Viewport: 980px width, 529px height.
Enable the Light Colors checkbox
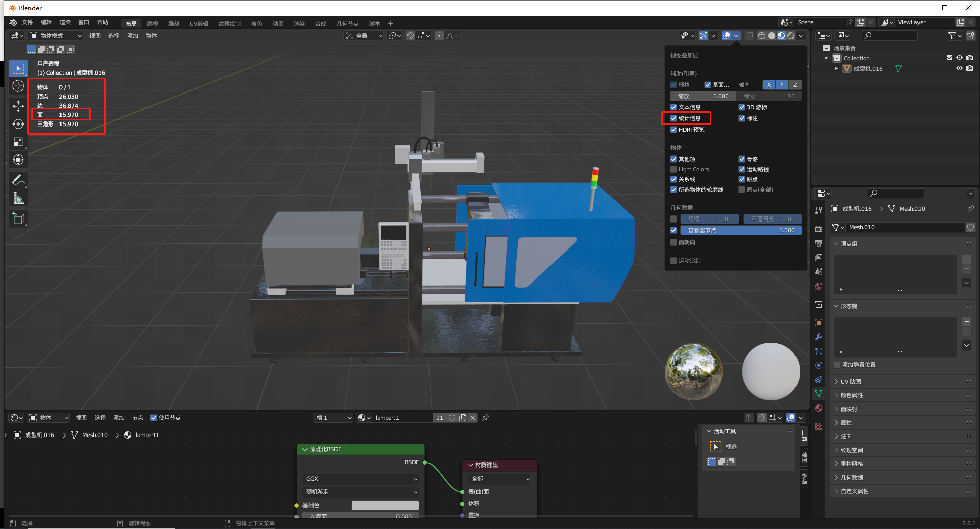pyautogui.click(x=673, y=169)
